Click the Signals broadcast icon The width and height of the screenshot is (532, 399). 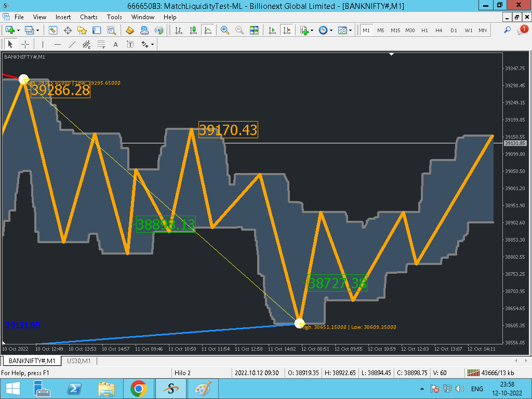[159, 30]
